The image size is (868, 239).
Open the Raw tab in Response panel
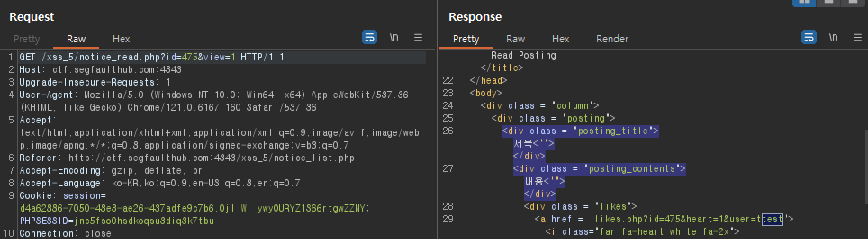(x=515, y=39)
